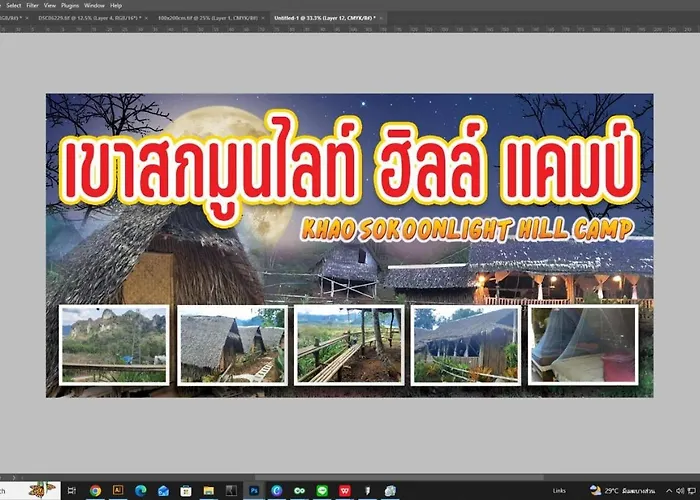Click the volume speaker icon in the tray
Screen dimensions: 700x500
[680, 491]
